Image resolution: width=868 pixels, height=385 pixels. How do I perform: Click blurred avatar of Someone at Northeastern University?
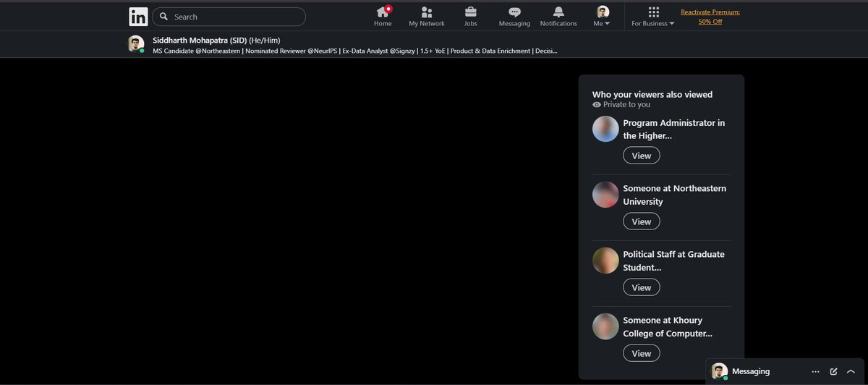[x=605, y=195]
